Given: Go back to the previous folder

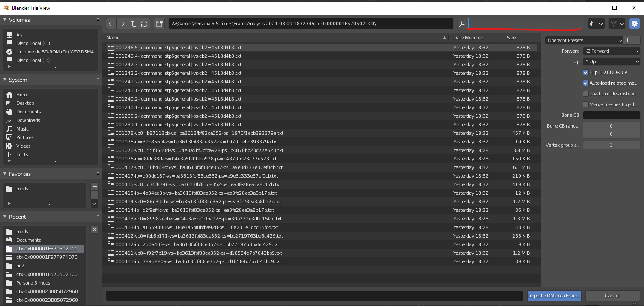Looking at the screenshot, I should click(111, 24).
